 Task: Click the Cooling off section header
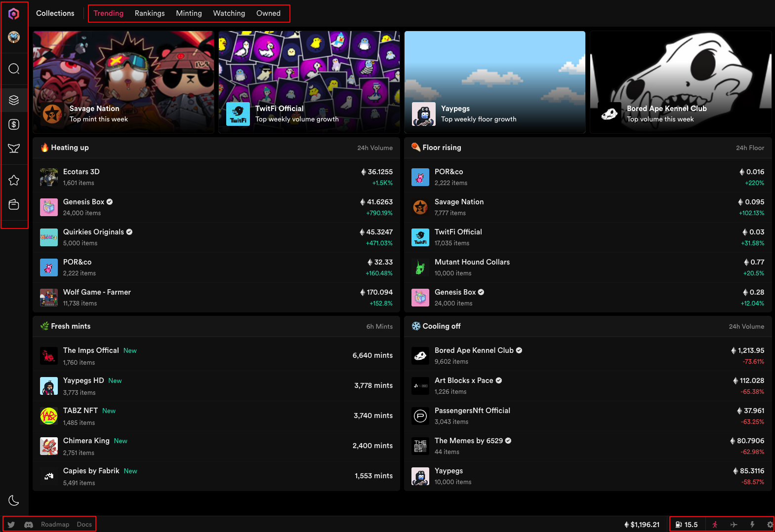click(588, 326)
